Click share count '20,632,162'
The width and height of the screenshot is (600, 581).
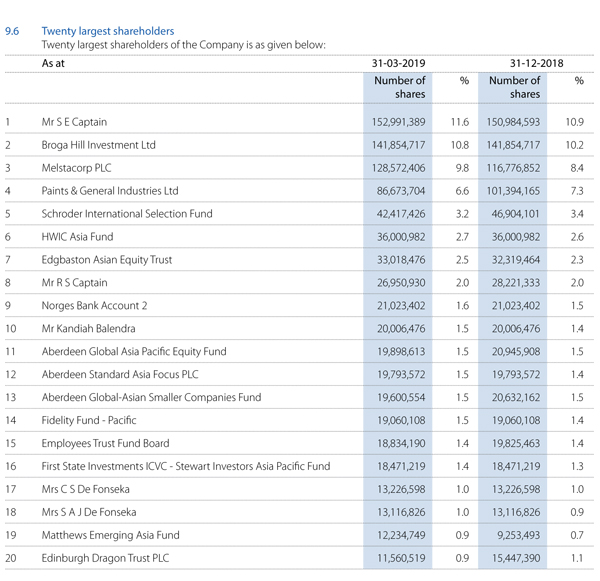click(515, 398)
